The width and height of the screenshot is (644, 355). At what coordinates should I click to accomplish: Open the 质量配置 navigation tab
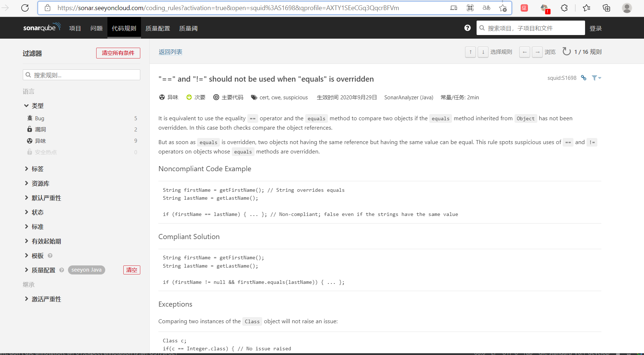click(x=158, y=28)
